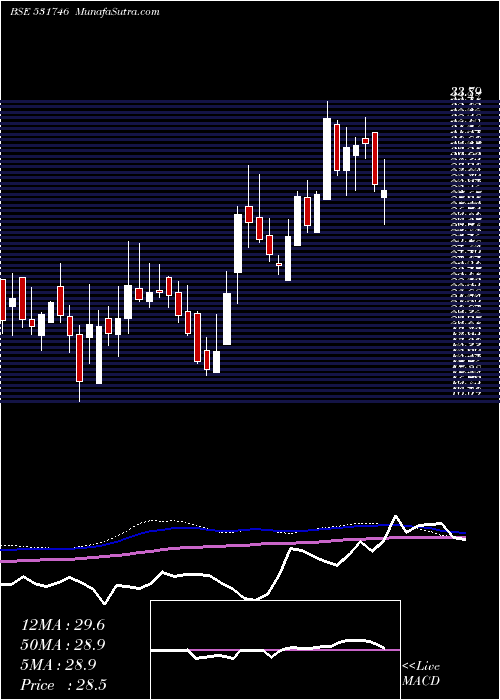The image size is (500, 700).
Task: Click the MunafaSutra.com text
Action: point(118,12)
